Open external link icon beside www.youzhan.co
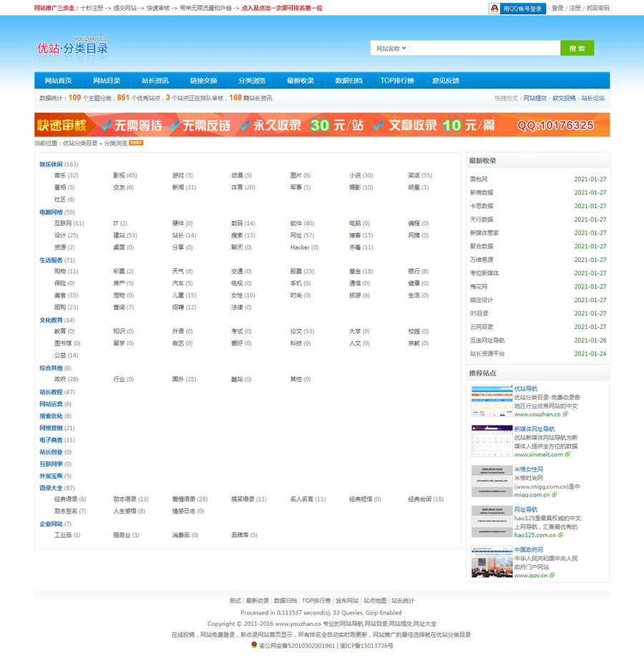 coord(565,414)
